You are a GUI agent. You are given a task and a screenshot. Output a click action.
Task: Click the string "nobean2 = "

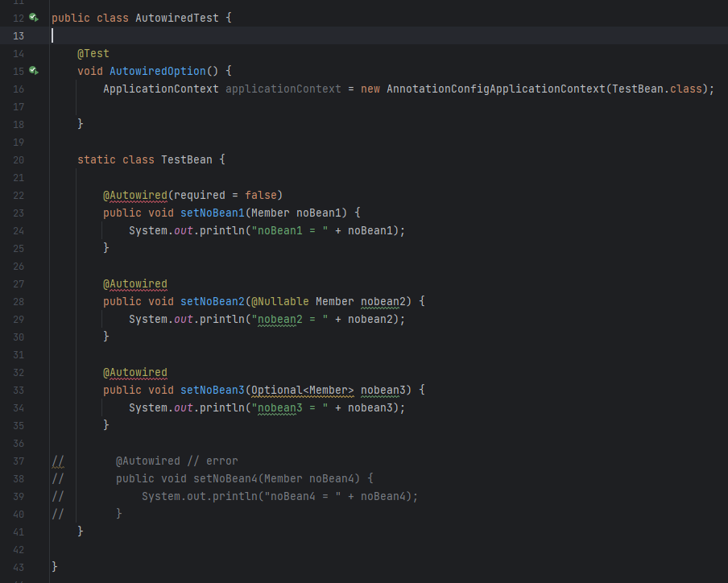tap(290, 320)
